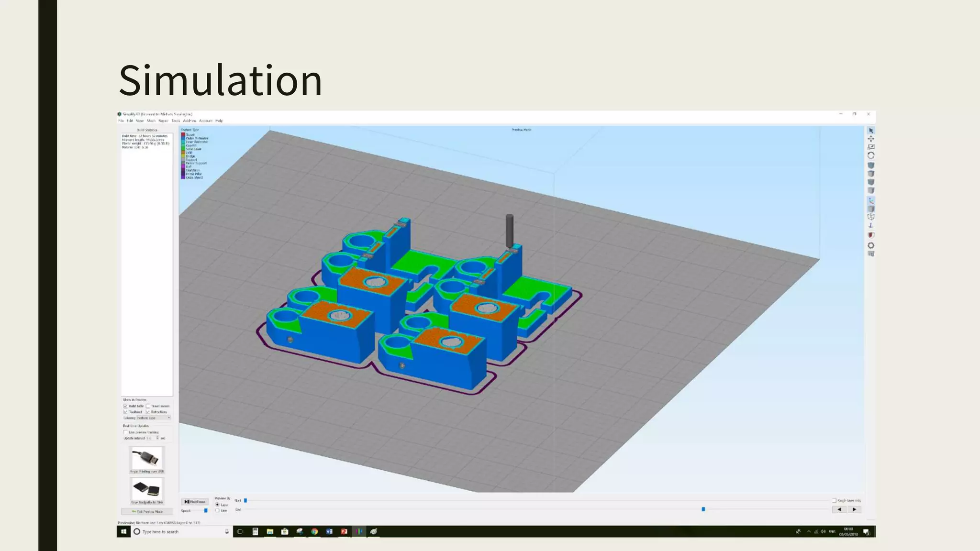Switch to fourth cube view preset
The height and width of the screenshot is (551, 980).
click(x=871, y=190)
